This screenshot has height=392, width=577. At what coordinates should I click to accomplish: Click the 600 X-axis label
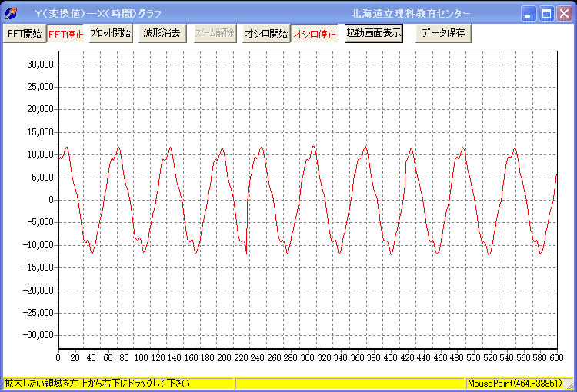pyautogui.click(x=556, y=358)
